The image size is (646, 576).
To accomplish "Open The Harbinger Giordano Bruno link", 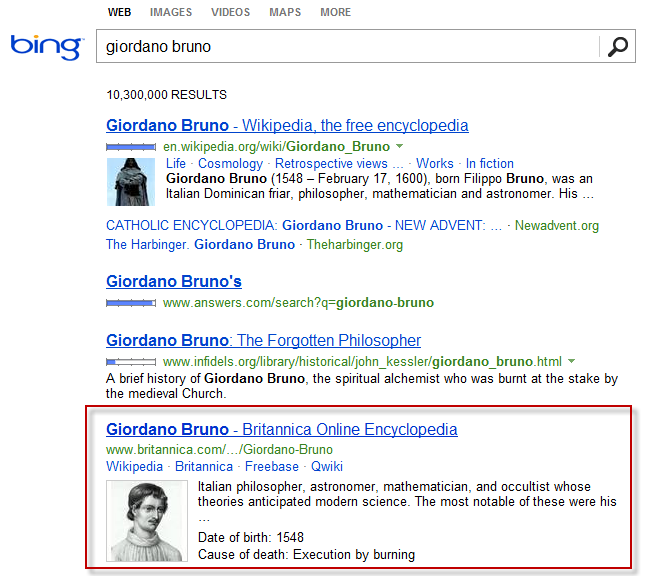I will (x=201, y=244).
